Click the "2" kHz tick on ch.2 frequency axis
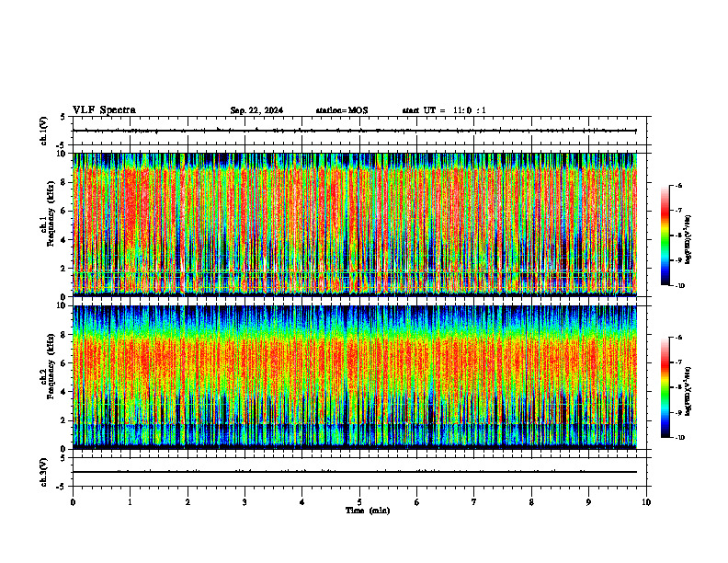Viewport: 728px width, 563px height. [x=63, y=420]
